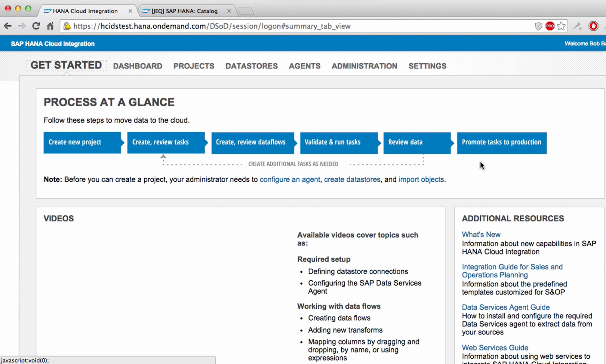Open the AGENTS tab
Image resolution: width=606 pixels, height=364 pixels.
[305, 66]
